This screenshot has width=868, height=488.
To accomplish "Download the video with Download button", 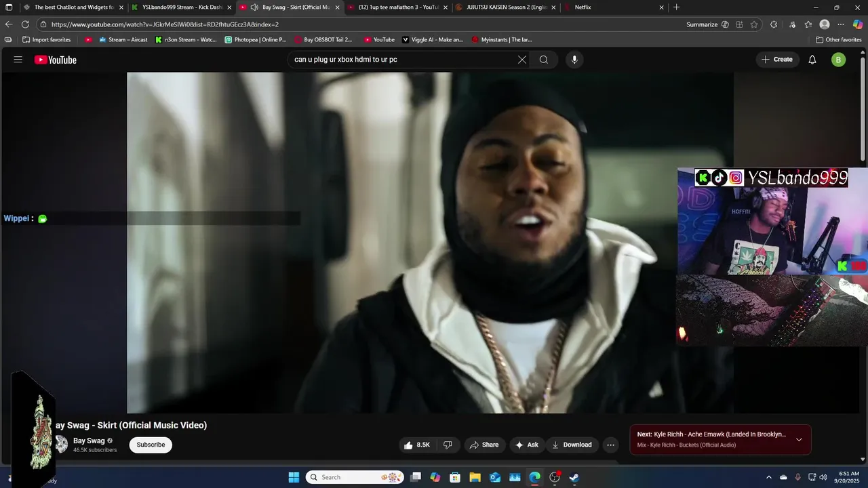I will coord(572,445).
